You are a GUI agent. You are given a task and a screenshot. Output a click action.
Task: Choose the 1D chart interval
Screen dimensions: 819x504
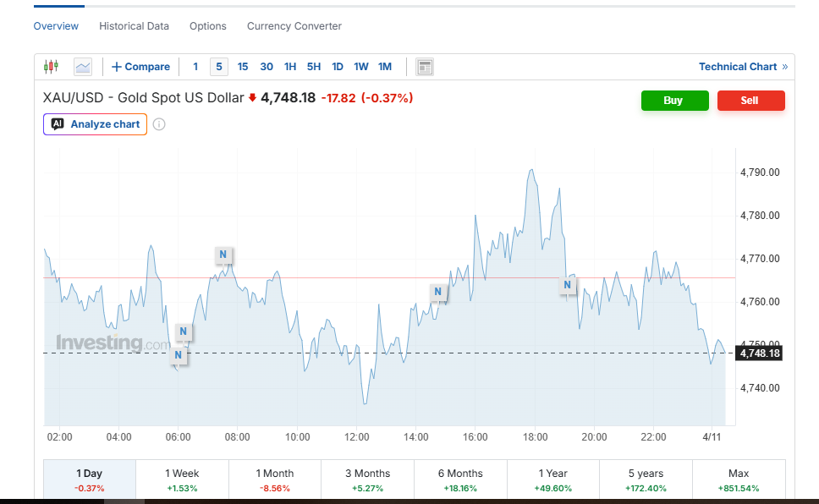click(338, 67)
